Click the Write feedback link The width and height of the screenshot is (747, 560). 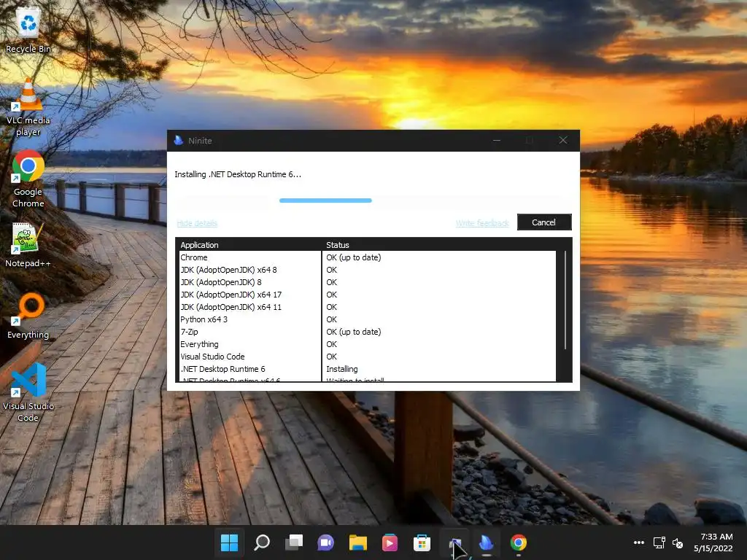[x=482, y=223]
